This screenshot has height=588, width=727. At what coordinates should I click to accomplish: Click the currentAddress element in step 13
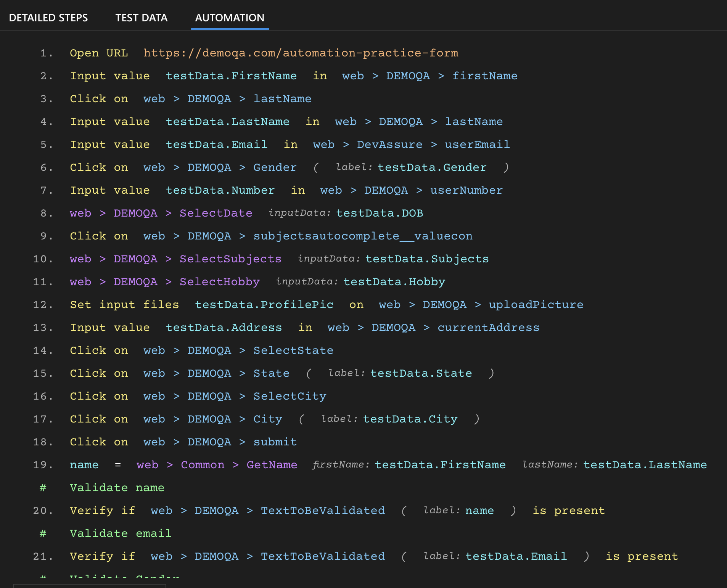[x=488, y=327]
